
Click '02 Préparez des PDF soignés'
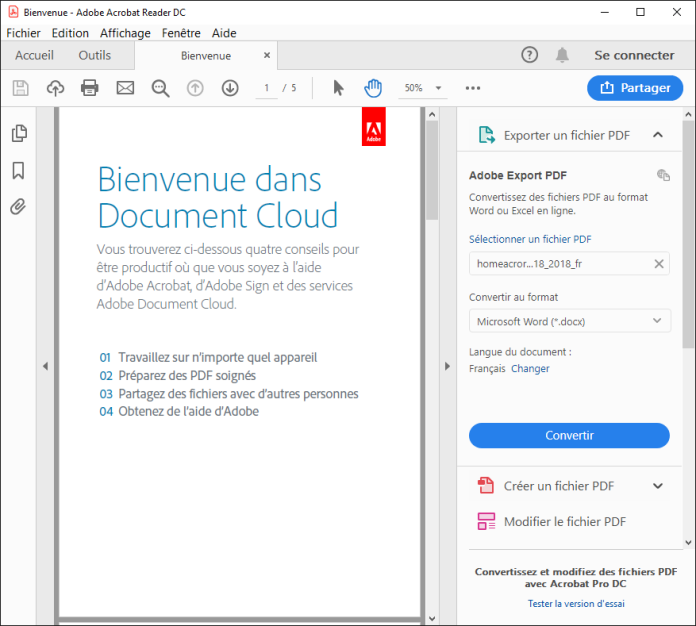(x=178, y=376)
